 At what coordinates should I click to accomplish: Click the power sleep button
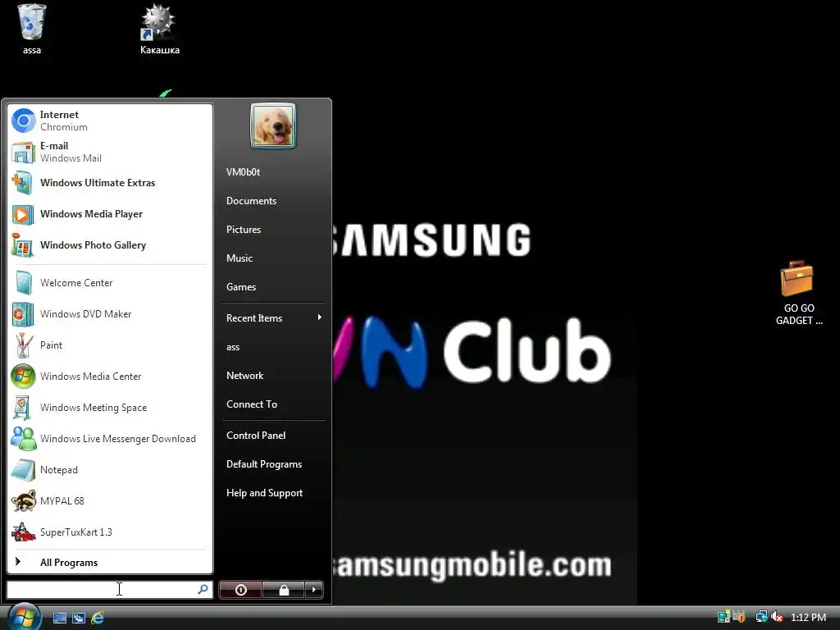(x=240, y=590)
